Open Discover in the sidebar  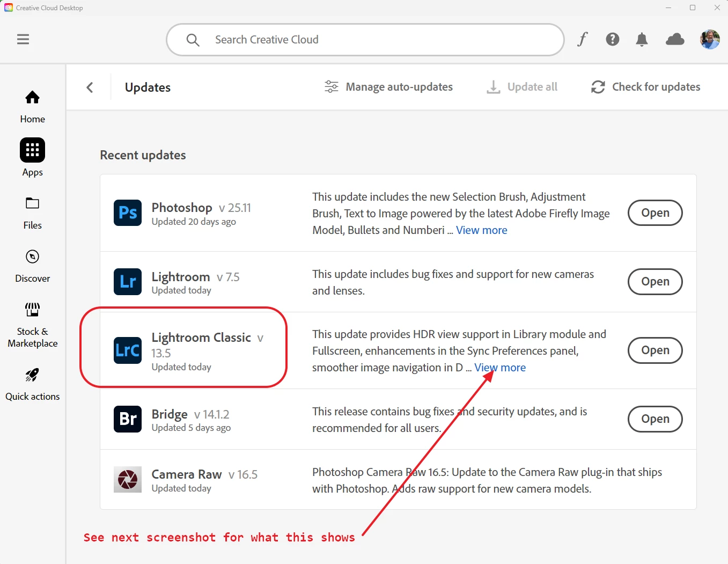(x=33, y=267)
